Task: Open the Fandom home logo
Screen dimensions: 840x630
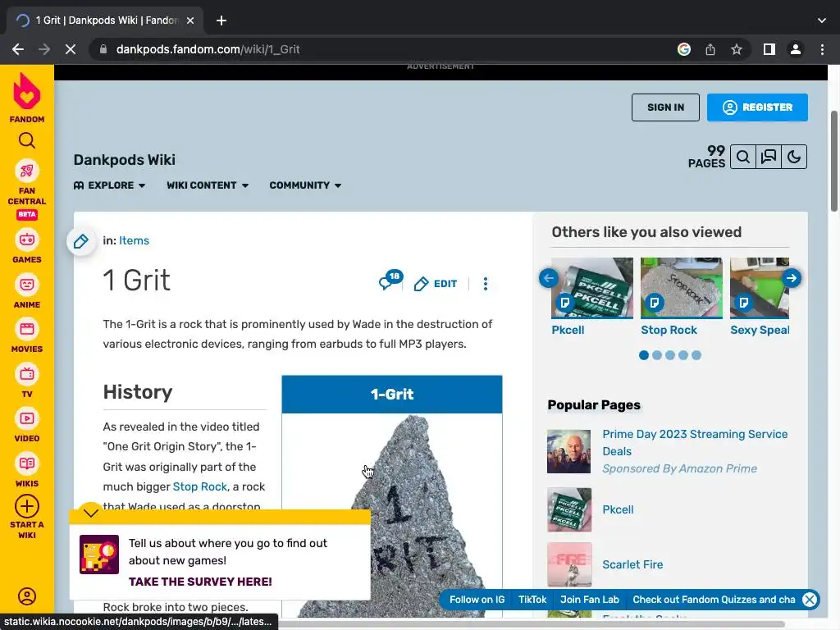Action: 27,98
